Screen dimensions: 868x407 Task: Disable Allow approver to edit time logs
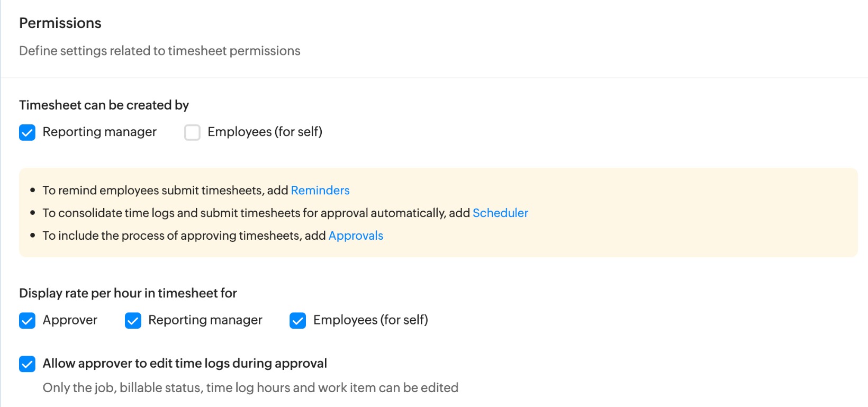point(27,364)
